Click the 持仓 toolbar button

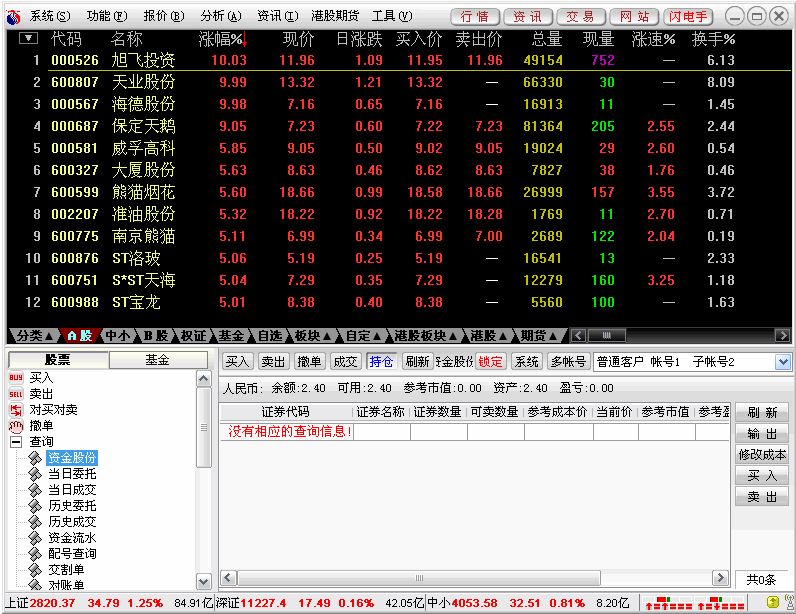pyautogui.click(x=381, y=362)
